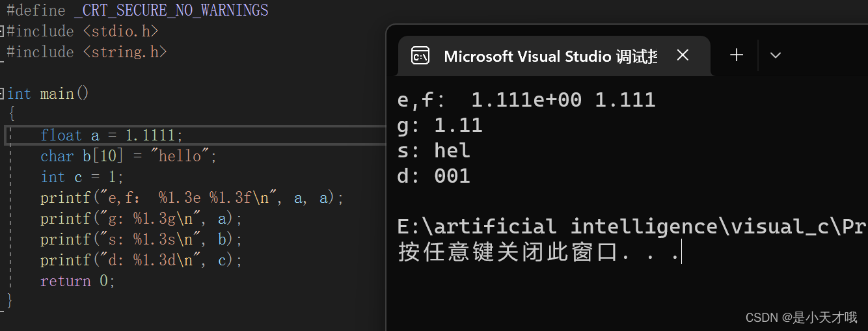The image size is (868, 331).
Task: Click the printf line with %1.3g format
Action: tap(141, 218)
